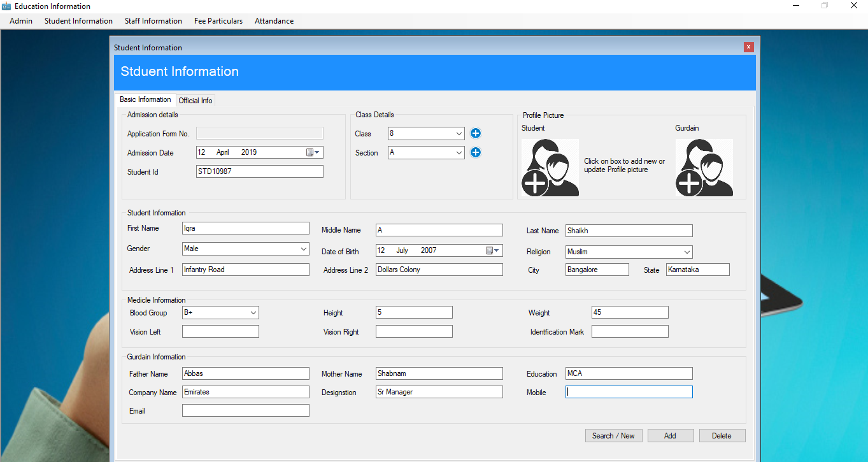Click the Mother Name field
The width and height of the screenshot is (868, 462).
point(439,373)
